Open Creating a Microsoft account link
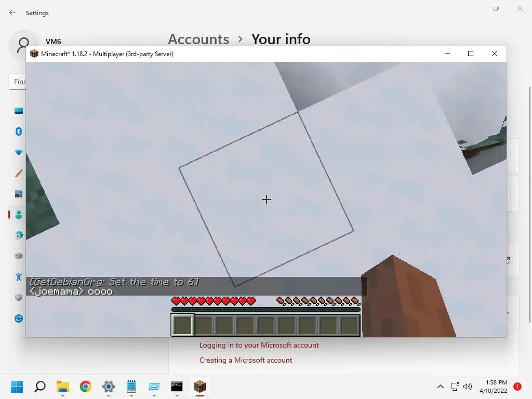532x399 pixels. (246, 360)
